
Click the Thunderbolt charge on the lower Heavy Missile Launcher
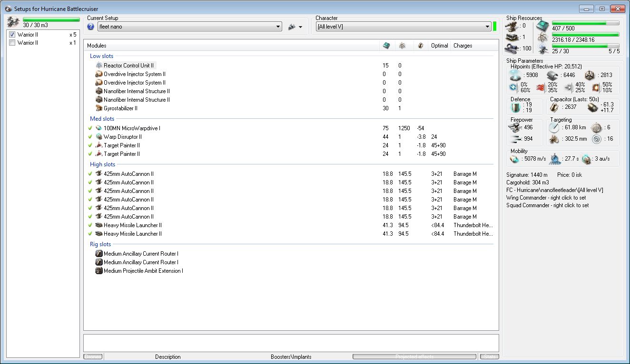[473, 234]
